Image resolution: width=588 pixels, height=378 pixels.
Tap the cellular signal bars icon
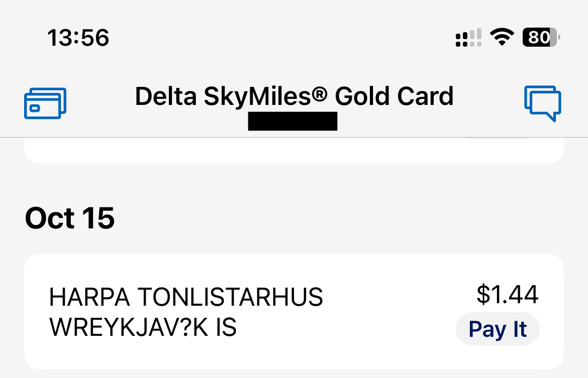[468, 38]
